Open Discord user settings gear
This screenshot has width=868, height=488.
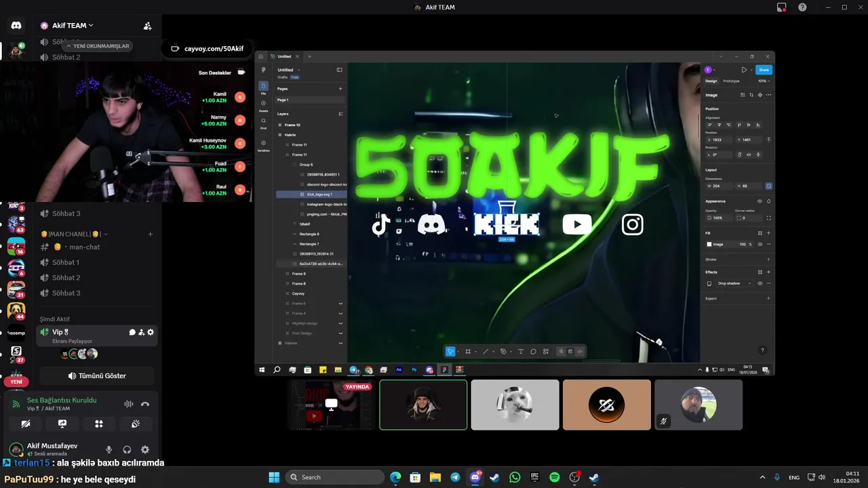coord(145,449)
